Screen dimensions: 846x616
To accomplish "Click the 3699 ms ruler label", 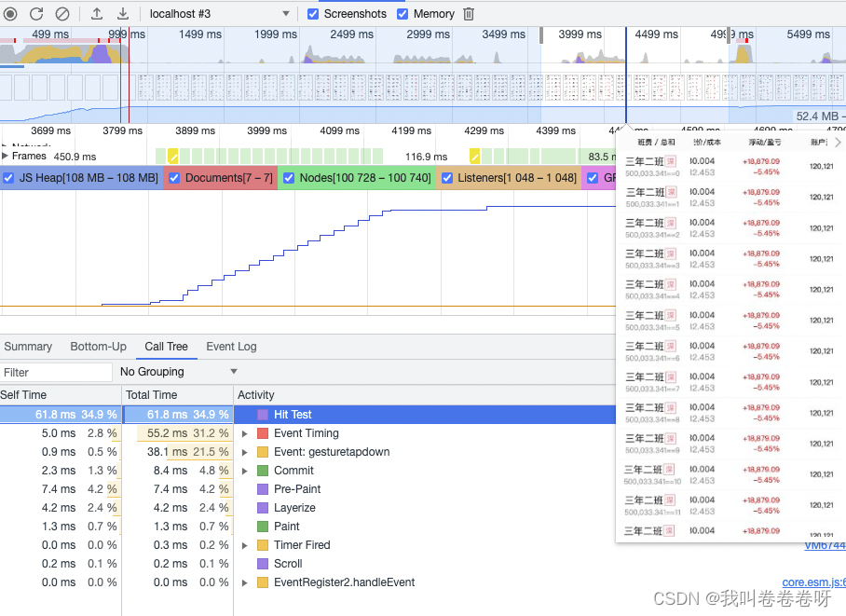I will point(50,130).
